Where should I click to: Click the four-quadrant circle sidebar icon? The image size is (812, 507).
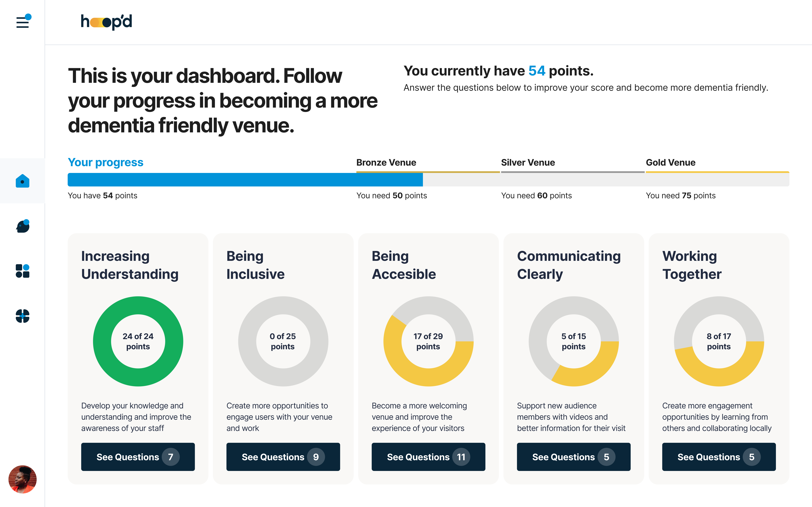pyautogui.click(x=22, y=316)
